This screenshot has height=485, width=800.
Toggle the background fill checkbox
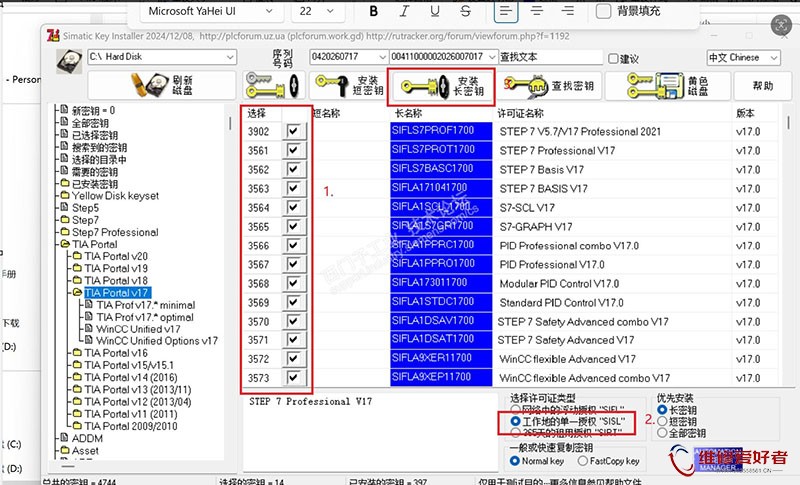(x=603, y=11)
